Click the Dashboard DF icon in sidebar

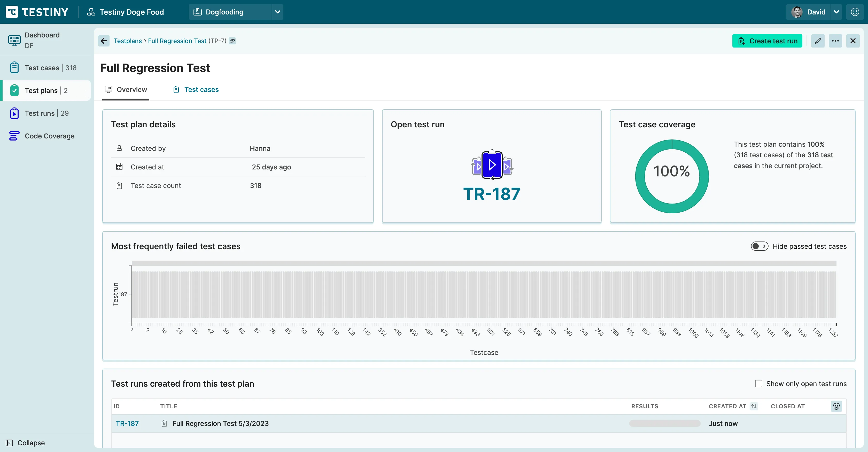[14, 40]
